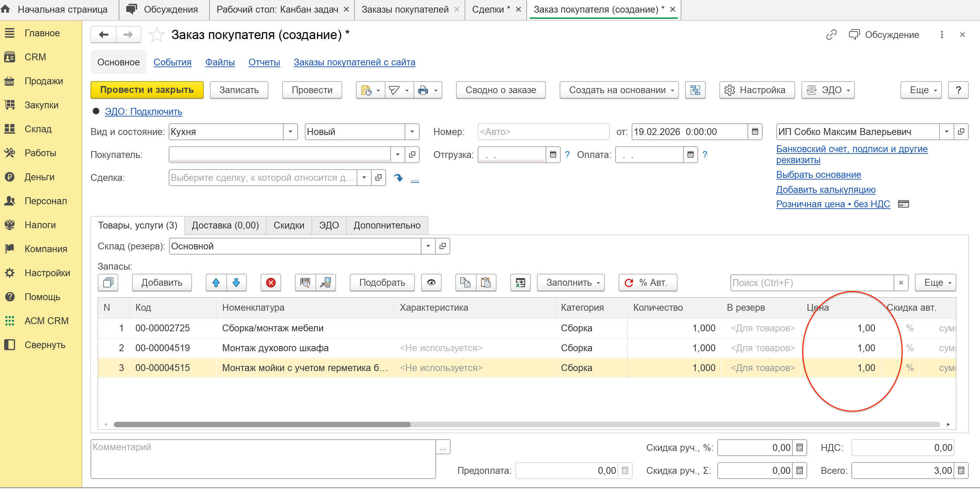
Task: Expand Создать на основании dropdown
Action: coord(619,90)
